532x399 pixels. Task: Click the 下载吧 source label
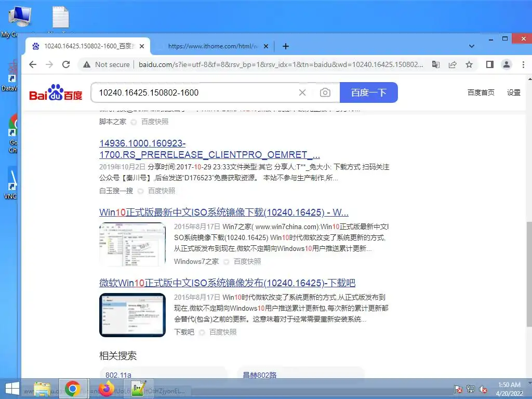(184, 332)
